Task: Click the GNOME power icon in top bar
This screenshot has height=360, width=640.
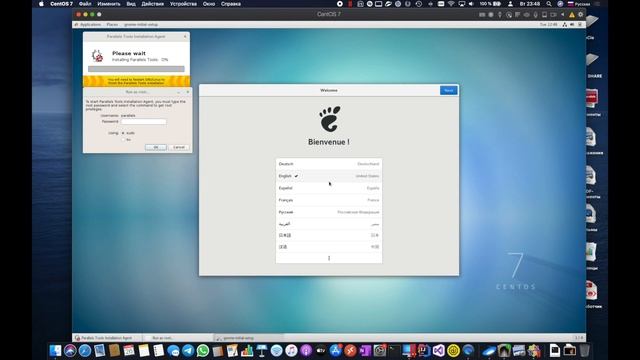Action: (580, 25)
